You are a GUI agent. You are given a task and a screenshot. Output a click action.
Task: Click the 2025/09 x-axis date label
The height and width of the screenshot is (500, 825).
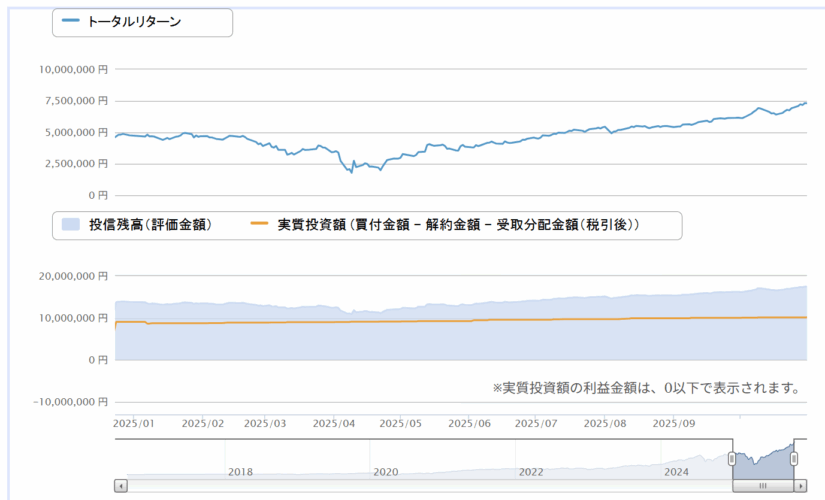point(674,423)
